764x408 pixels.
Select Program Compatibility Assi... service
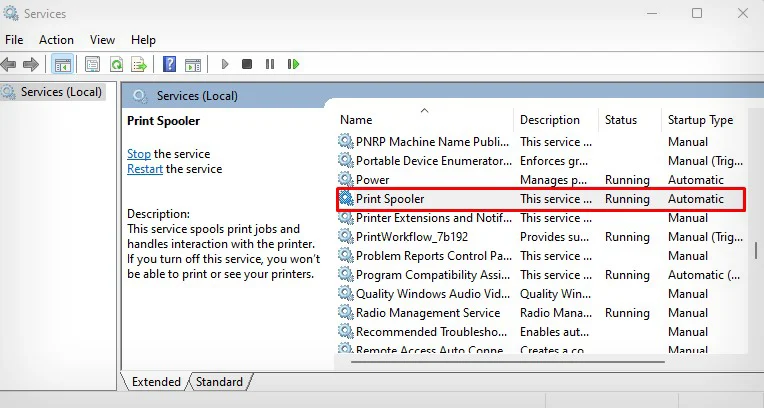(433, 275)
